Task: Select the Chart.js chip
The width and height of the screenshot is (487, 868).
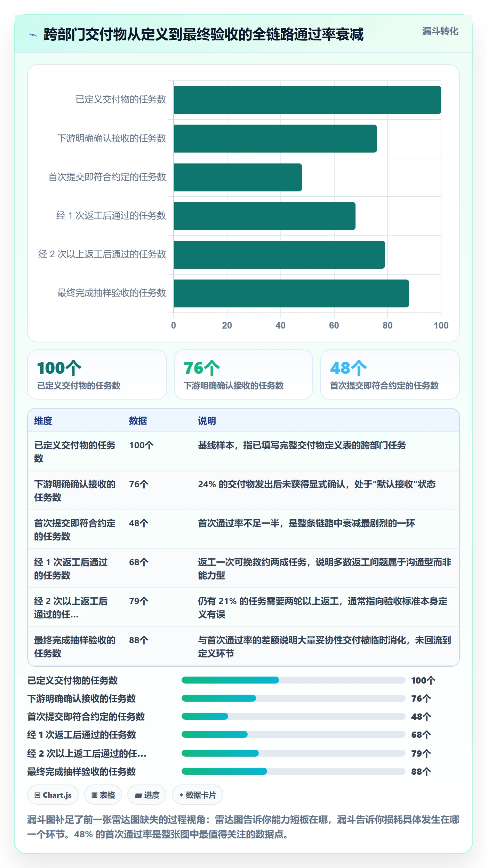Action: (53, 795)
